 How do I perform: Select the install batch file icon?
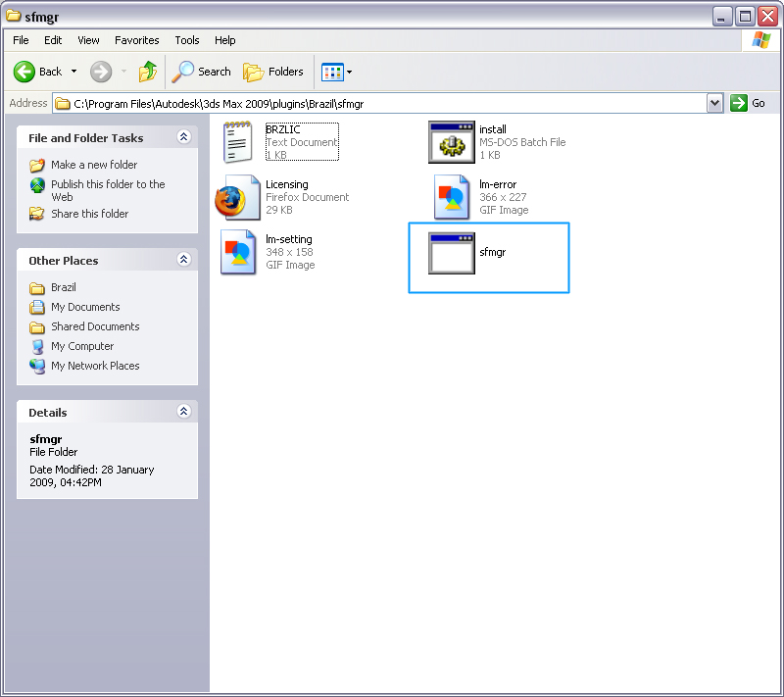pos(452,142)
